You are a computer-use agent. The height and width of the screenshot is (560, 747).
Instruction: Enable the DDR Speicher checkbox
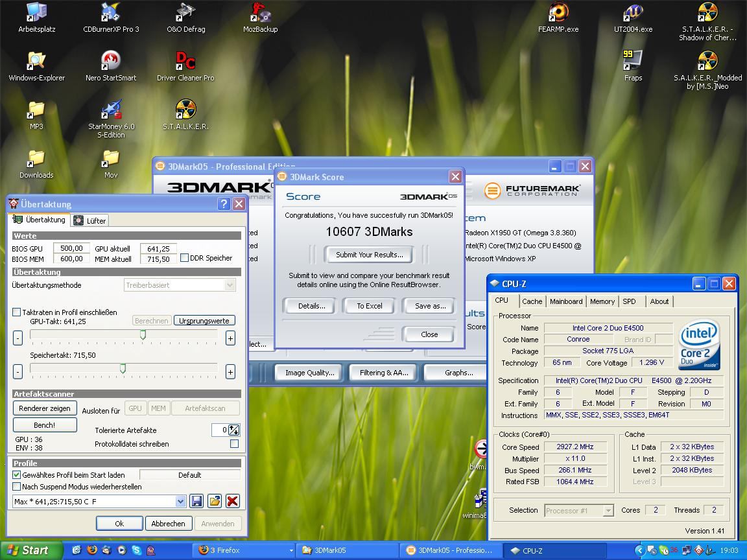coord(184,257)
